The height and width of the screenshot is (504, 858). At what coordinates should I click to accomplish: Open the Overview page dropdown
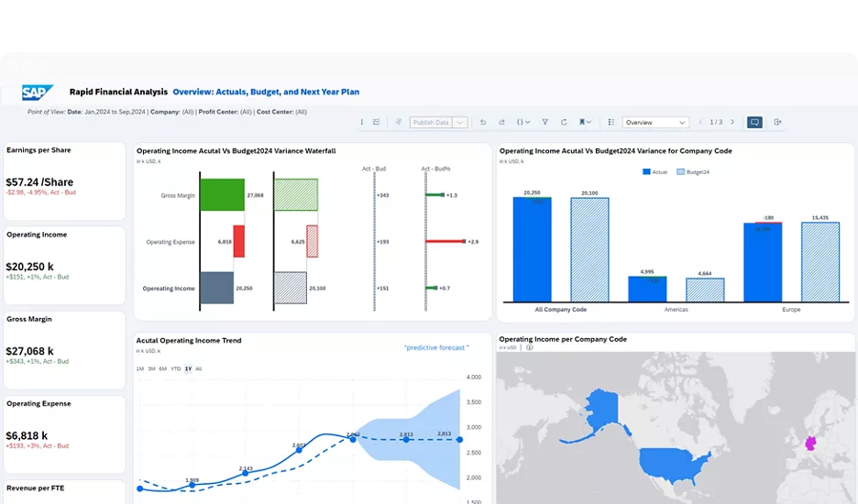click(x=655, y=122)
